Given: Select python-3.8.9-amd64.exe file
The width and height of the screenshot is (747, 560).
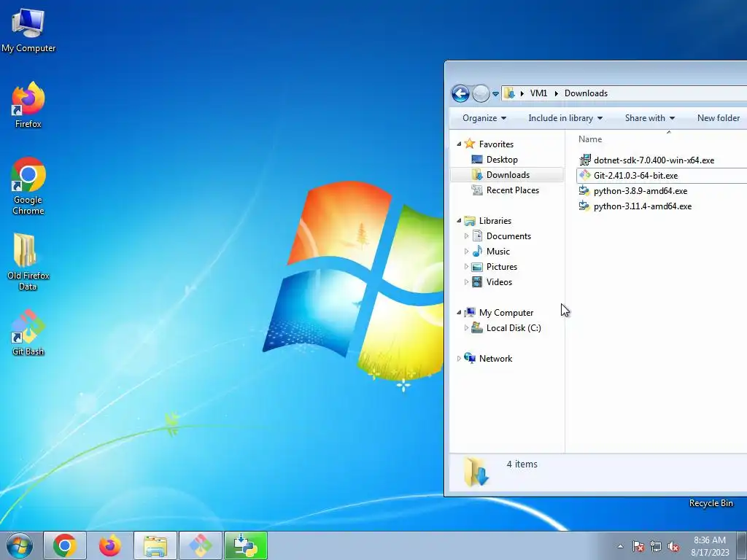Looking at the screenshot, I should coord(640,190).
